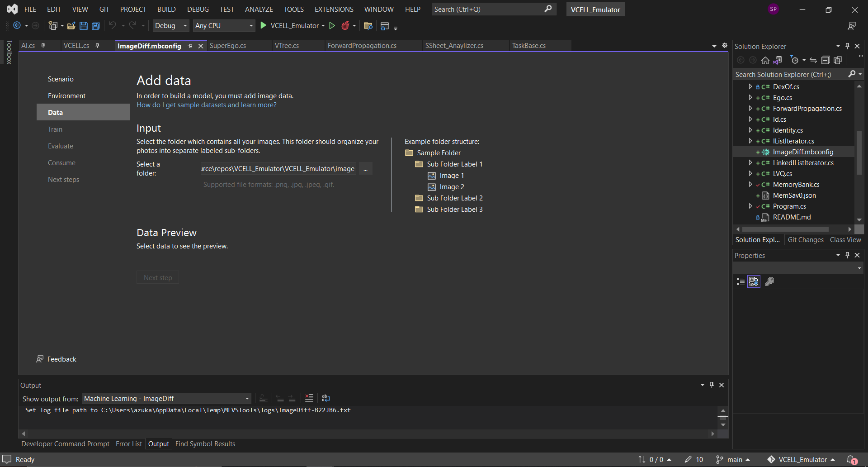Unpin the ImageDiff.mbconfig tab
868x467 pixels.
pos(191,46)
